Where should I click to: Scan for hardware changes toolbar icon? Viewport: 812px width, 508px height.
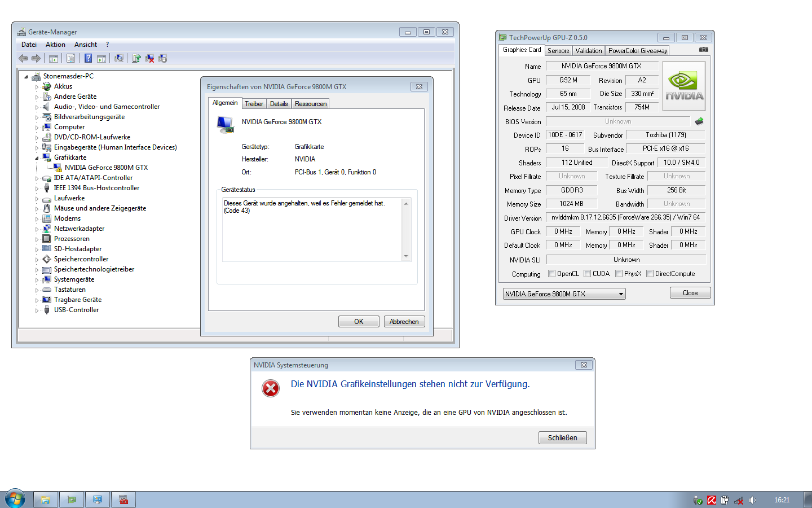click(x=118, y=58)
